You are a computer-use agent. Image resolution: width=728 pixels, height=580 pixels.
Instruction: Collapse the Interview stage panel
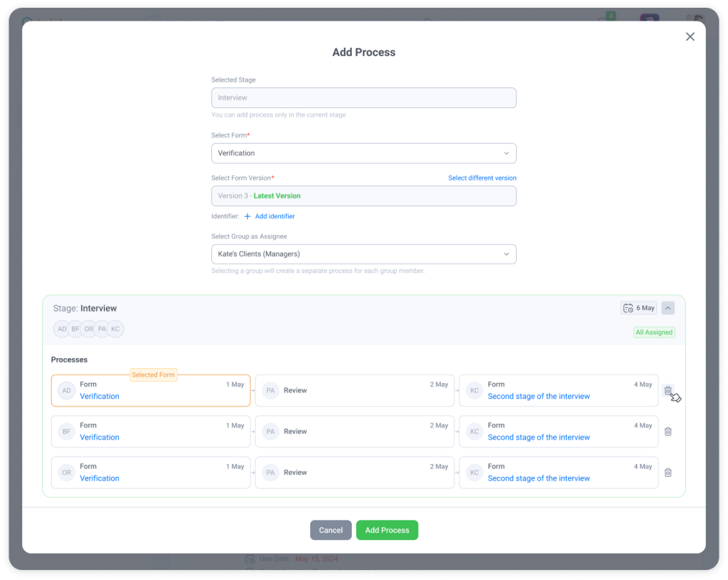pyautogui.click(x=667, y=308)
